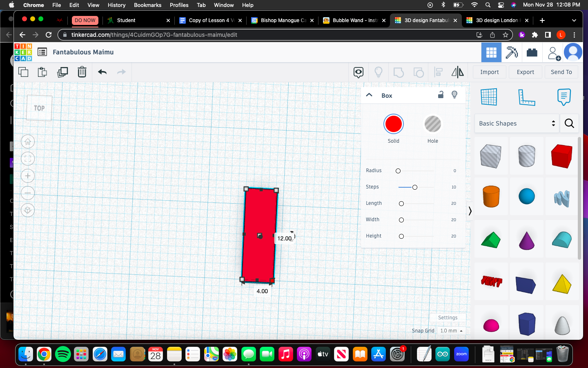Show all hidden shapes

click(x=379, y=72)
